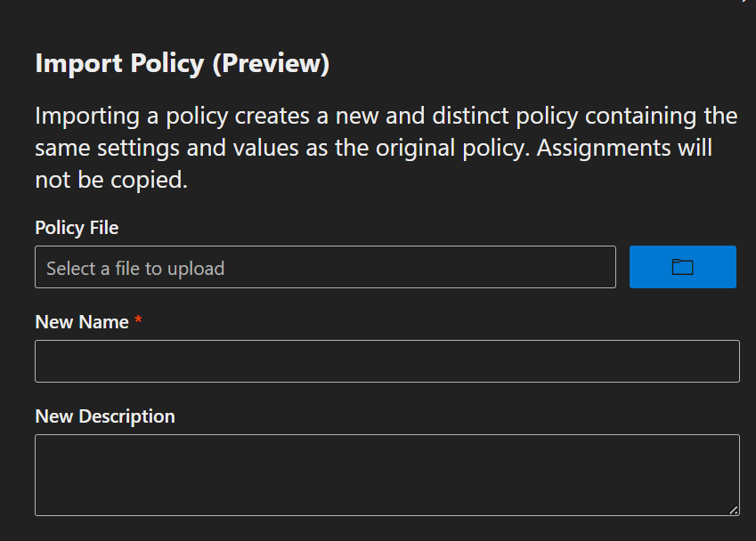Click the 'Policy File' label
The image size is (756, 541).
[77, 228]
